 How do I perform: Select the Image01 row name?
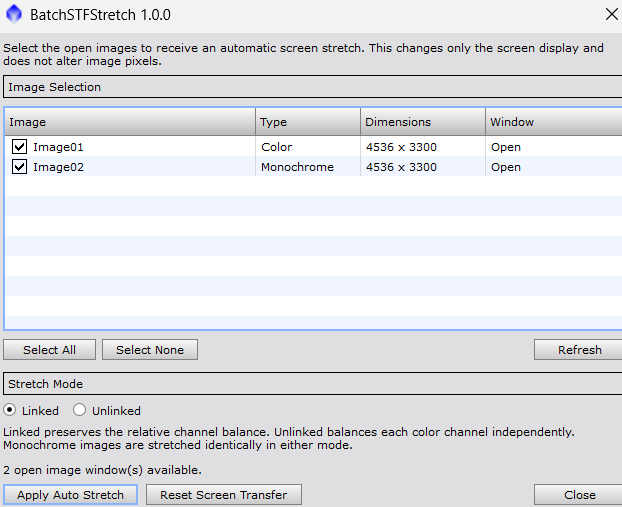[x=58, y=147]
